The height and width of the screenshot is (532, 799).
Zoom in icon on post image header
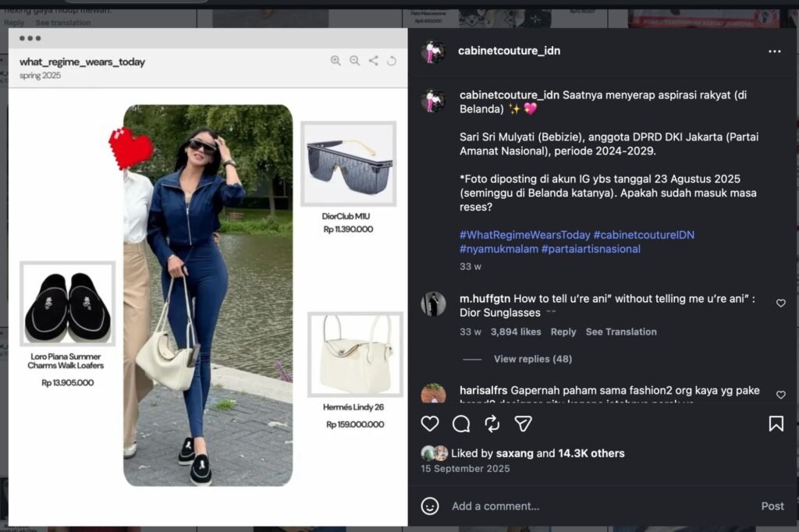[x=336, y=61]
